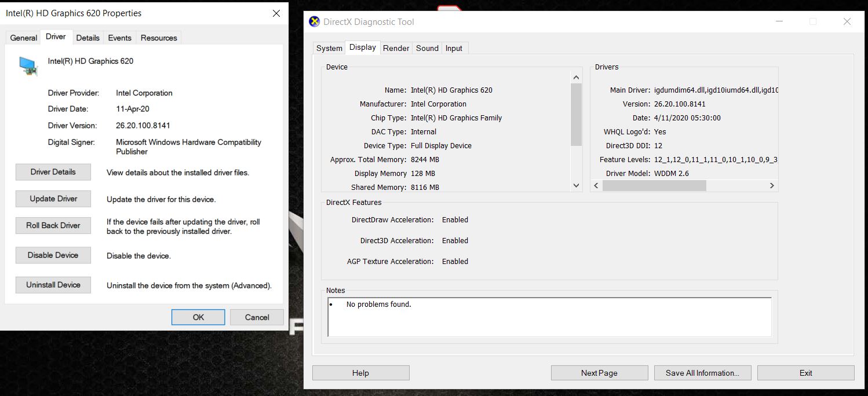Switch to the Sound tab

pyautogui.click(x=427, y=48)
